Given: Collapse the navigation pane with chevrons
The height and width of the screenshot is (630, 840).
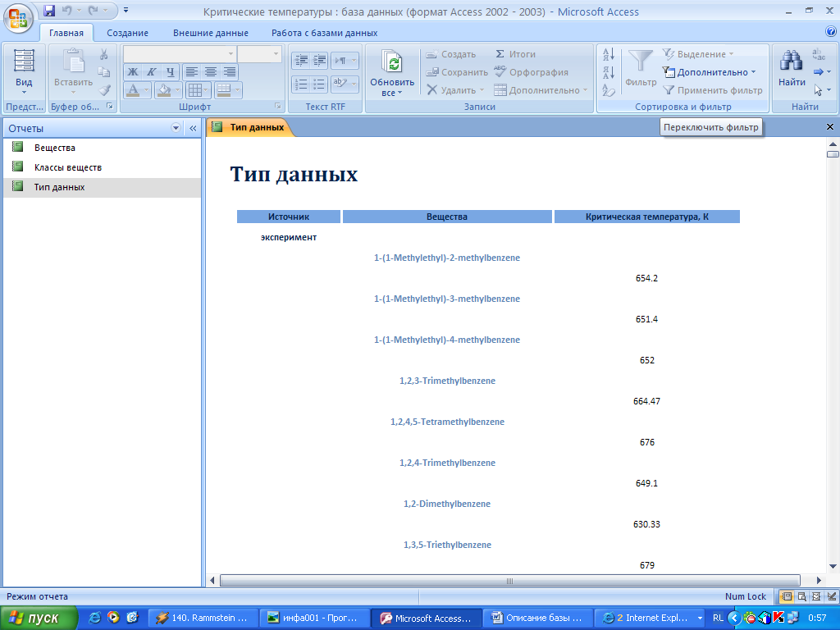Looking at the screenshot, I should coord(193,128).
